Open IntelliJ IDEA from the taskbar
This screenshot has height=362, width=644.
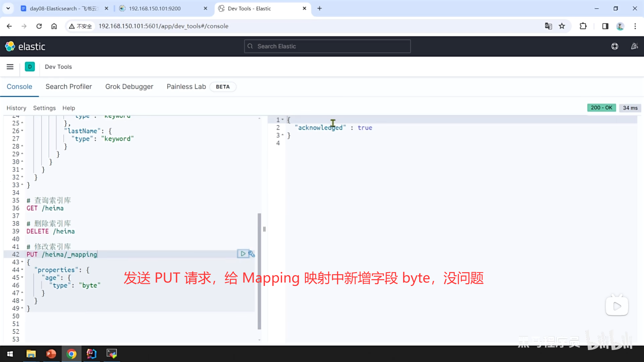click(91, 354)
